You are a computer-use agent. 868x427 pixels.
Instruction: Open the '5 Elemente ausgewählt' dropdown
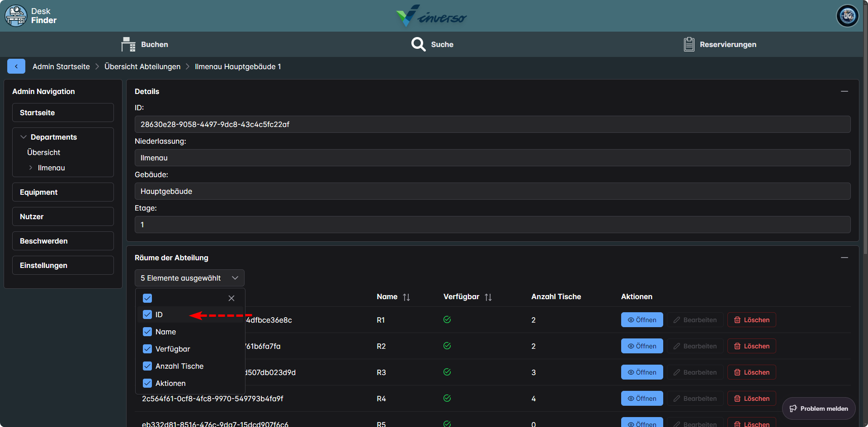pos(189,278)
